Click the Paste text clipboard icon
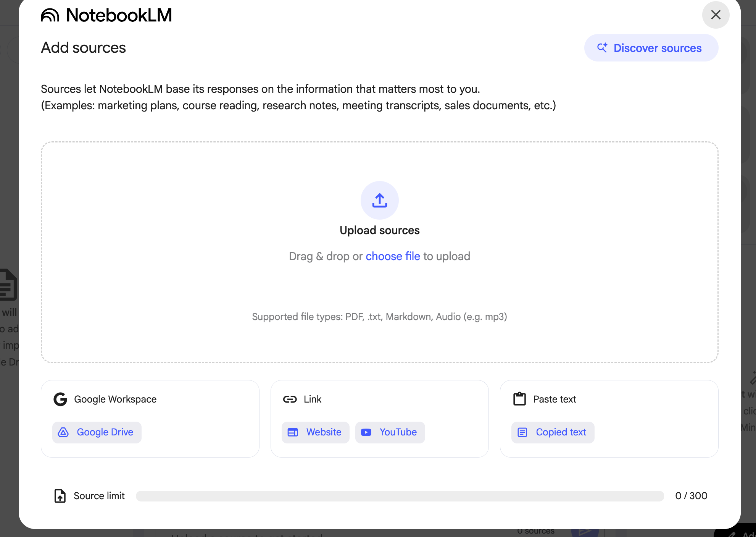 tap(519, 399)
